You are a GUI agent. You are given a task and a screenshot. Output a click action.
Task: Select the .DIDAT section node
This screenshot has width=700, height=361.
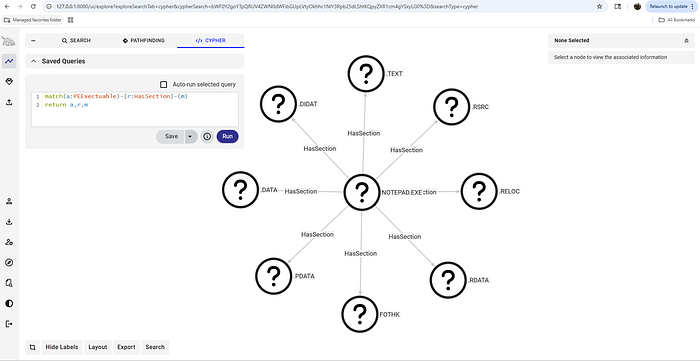point(278,104)
